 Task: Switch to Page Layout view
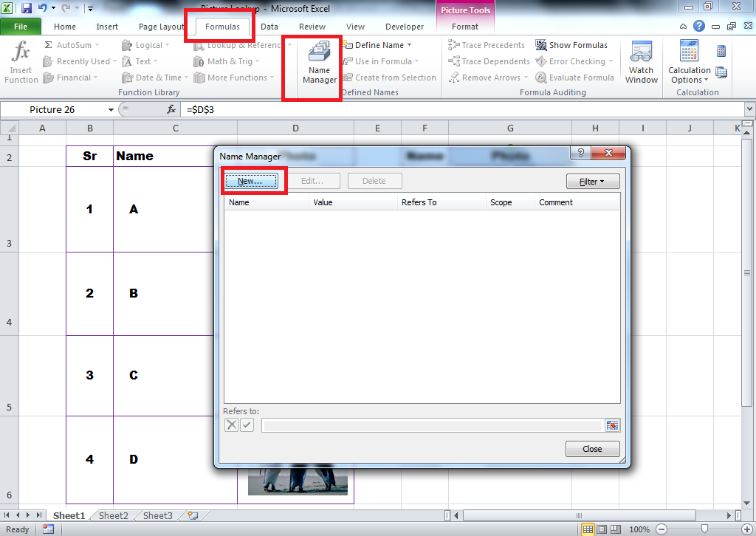click(x=601, y=529)
